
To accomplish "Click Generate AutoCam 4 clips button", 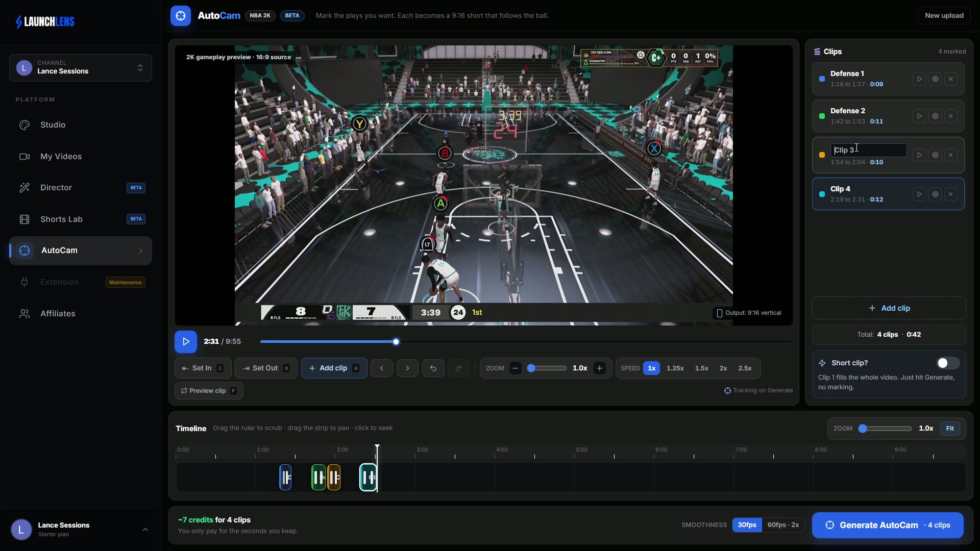I will coord(888,525).
